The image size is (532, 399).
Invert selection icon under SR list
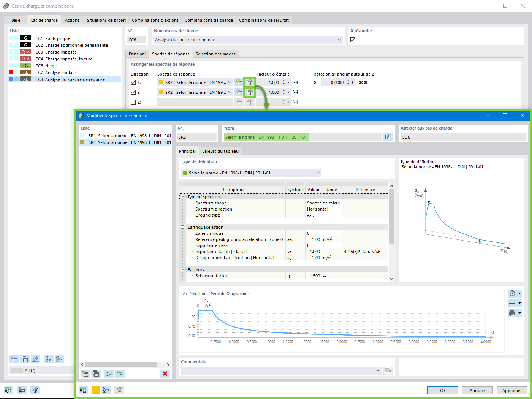point(120,374)
